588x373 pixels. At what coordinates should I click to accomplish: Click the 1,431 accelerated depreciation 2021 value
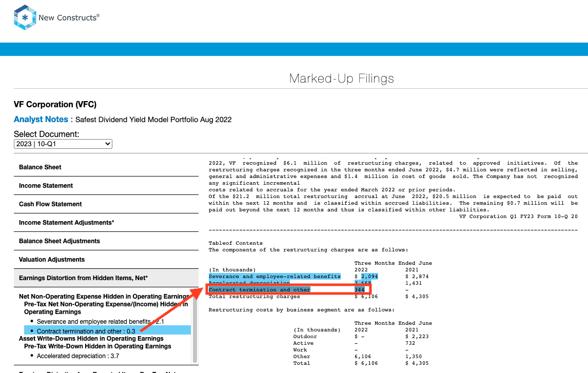(x=414, y=283)
